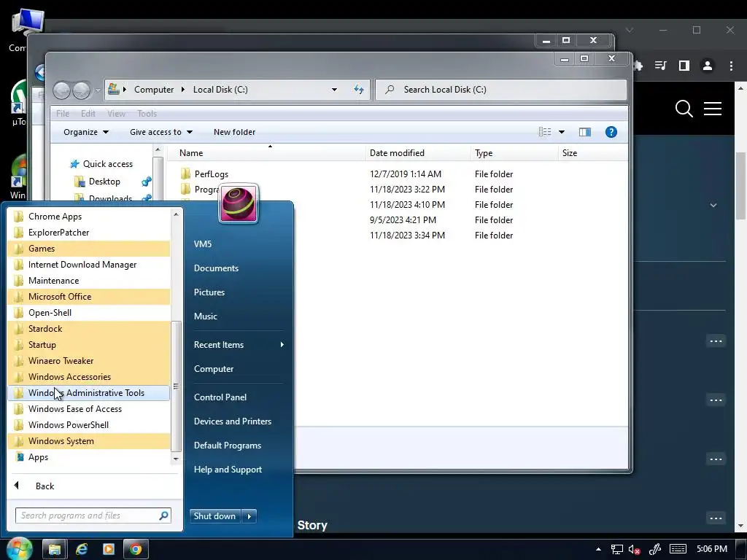Click the New folder button

click(234, 132)
